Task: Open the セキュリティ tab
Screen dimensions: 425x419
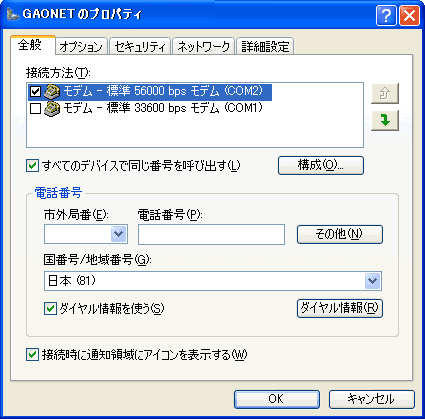Action: pyautogui.click(x=140, y=46)
